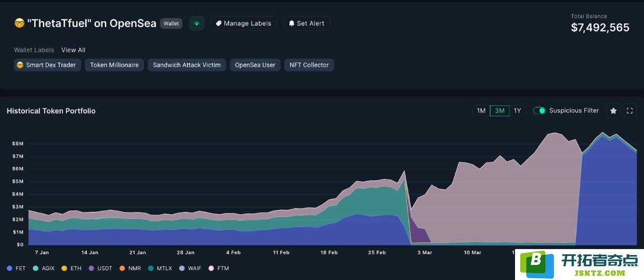Select the NFT Collector label
This screenshot has width=644, height=280.
tap(309, 65)
